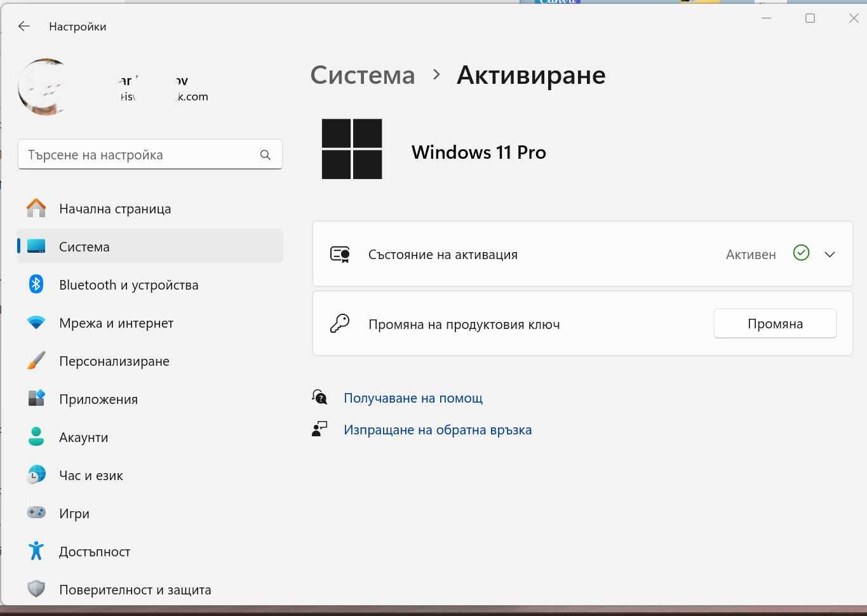This screenshot has height=616, width=867.
Task: Click the Wi-Fi network icon
Action: [36, 323]
